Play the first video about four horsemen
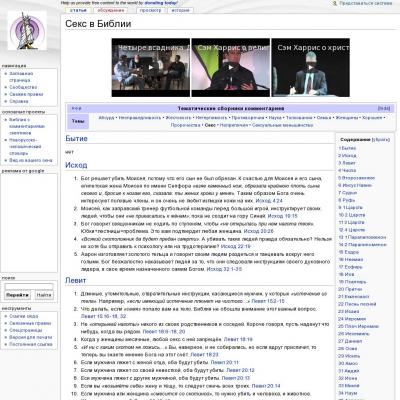The height and width of the screenshot is (400, 400). click(x=151, y=67)
